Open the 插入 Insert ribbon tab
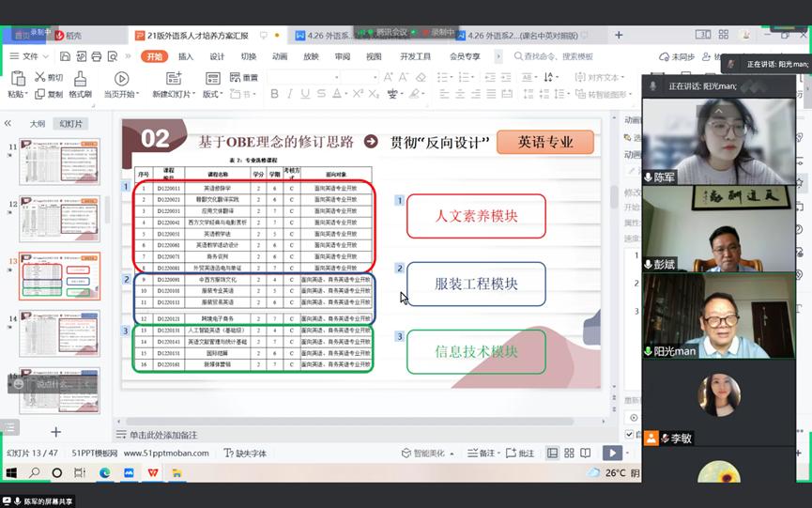 pos(186,56)
